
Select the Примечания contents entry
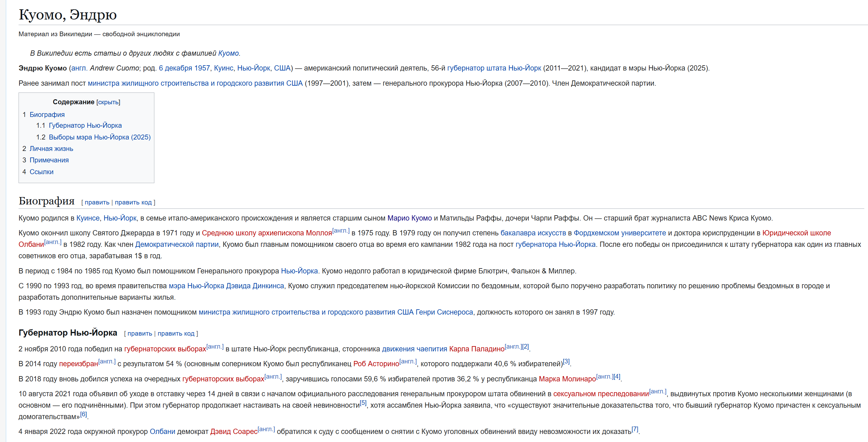(x=49, y=160)
